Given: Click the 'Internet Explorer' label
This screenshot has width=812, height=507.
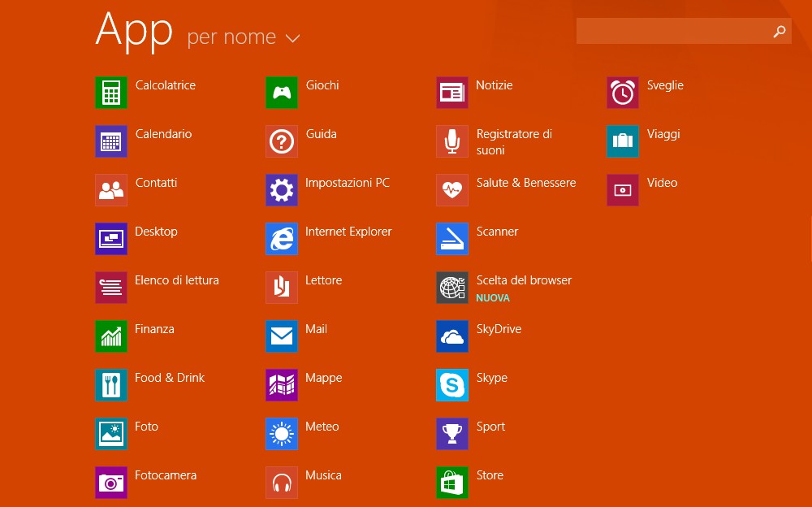Looking at the screenshot, I should 348,232.
